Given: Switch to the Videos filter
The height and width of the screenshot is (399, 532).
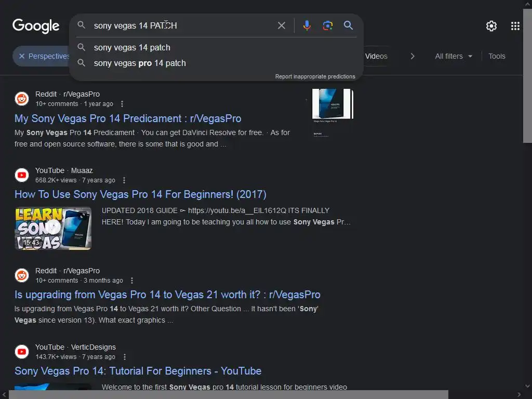Looking at the screenshot, I should tap(376, 56).
